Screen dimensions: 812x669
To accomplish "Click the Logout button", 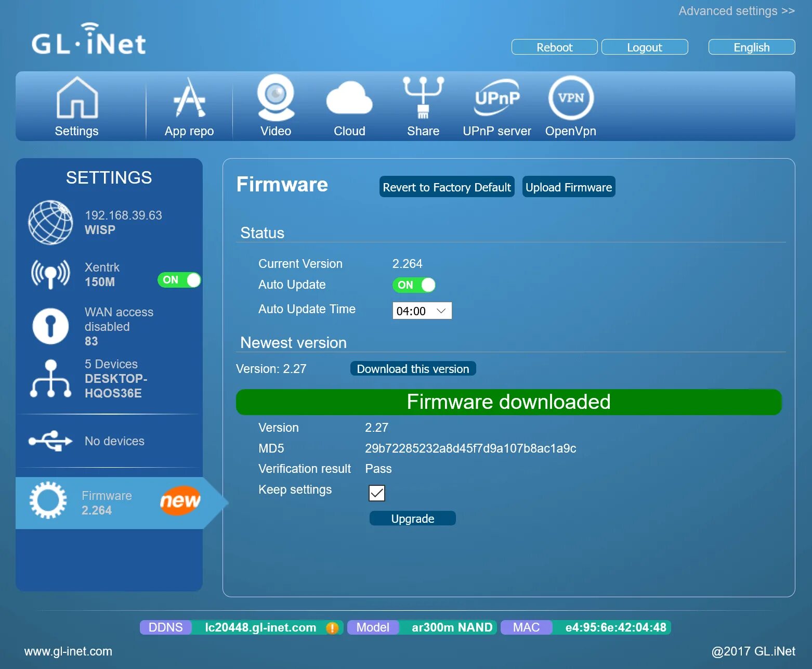I will pyautogui.click(x=645, y=47).
